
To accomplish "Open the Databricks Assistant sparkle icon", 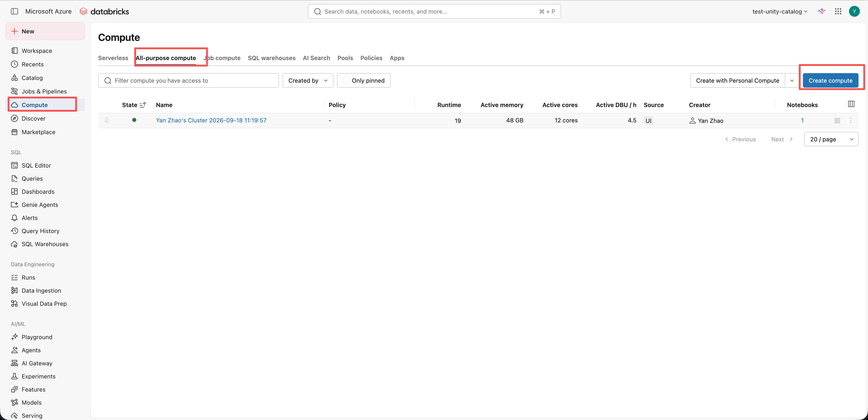I will [x=822, y=12].
